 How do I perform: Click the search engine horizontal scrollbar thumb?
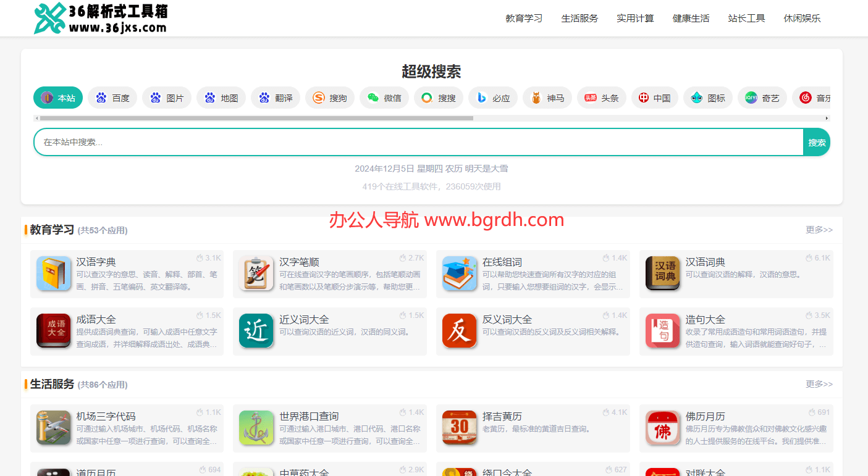pos(257,118)
